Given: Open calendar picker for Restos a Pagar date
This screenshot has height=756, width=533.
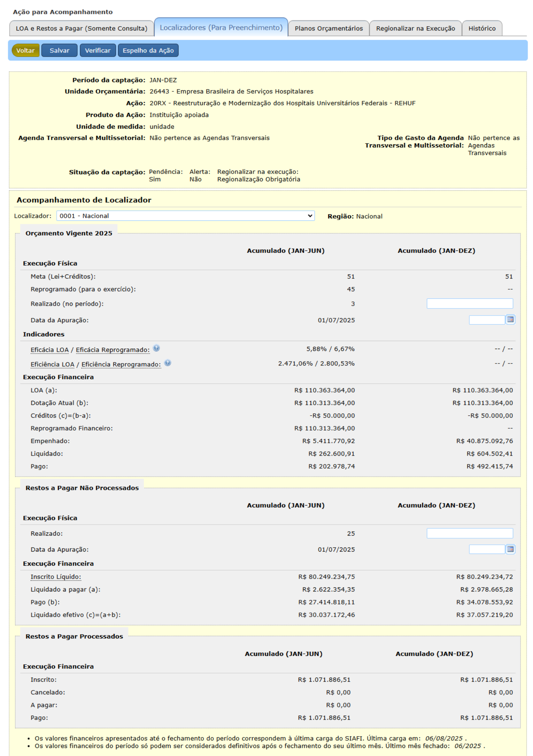Looking at the screenshot, I should (510, 549).
